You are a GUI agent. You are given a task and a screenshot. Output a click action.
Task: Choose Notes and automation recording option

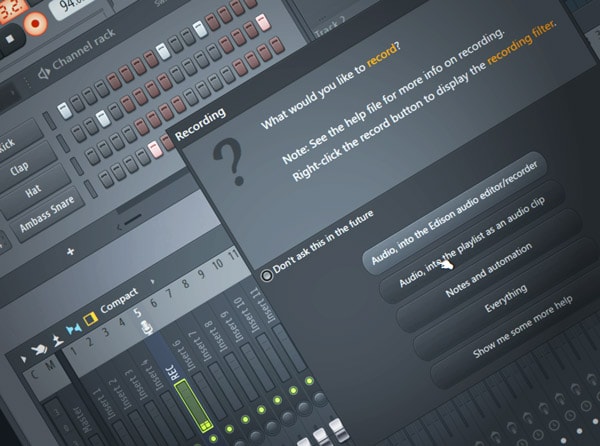[x=489, y=270]
